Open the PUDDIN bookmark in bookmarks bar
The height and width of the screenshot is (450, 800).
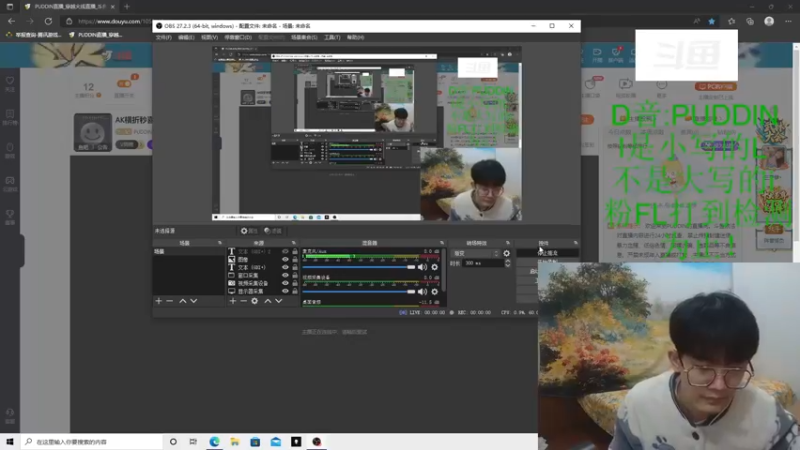pos(95,35)
